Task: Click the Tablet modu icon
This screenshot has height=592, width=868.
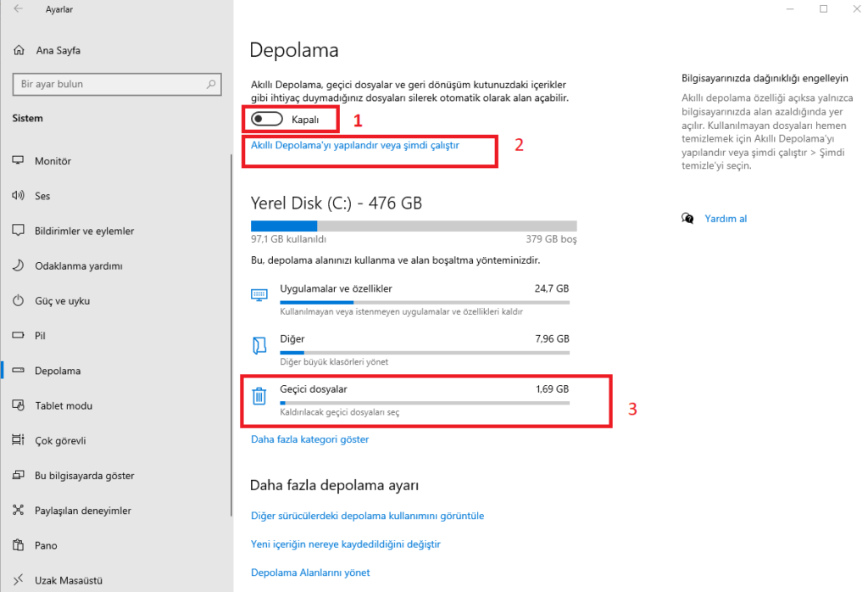Action: [x=19, y=405]
